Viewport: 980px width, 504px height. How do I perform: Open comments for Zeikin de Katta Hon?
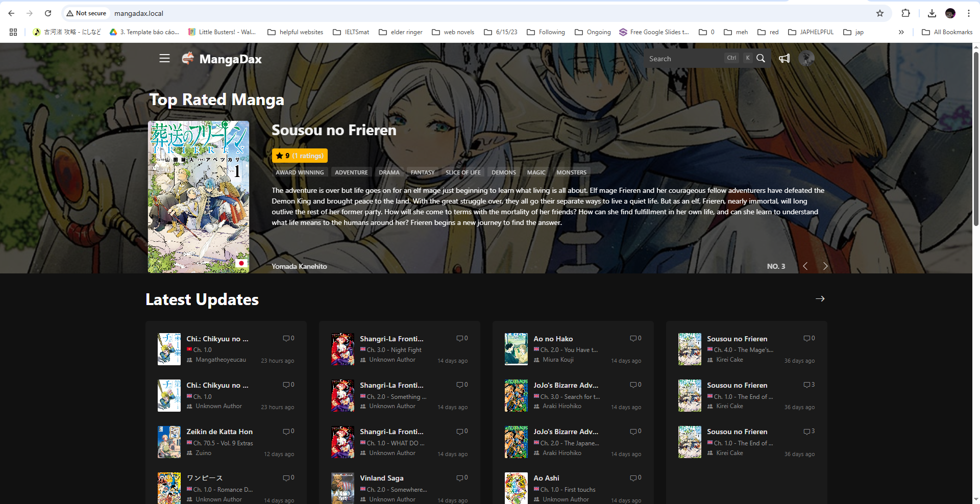coord(289,431)
